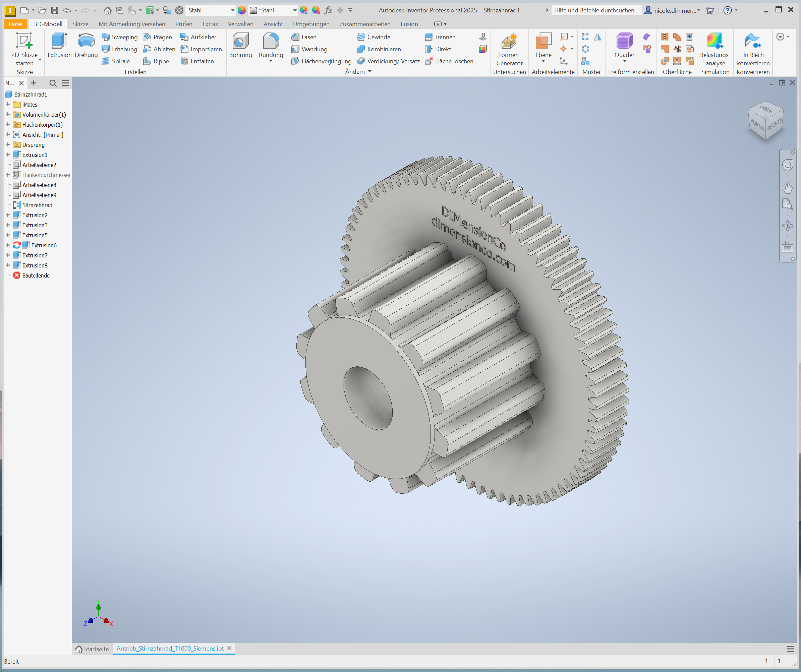Switch to the Skizze ribbon tab

click(80, 24)
